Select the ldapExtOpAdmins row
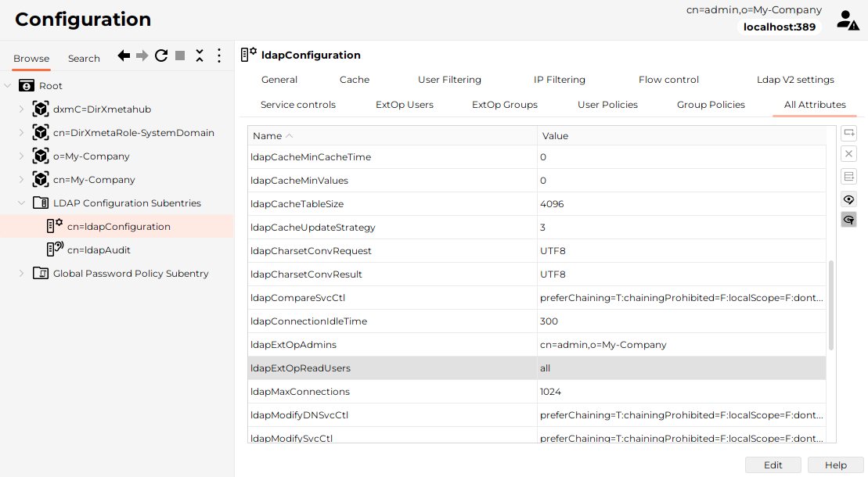 [537, 345]
